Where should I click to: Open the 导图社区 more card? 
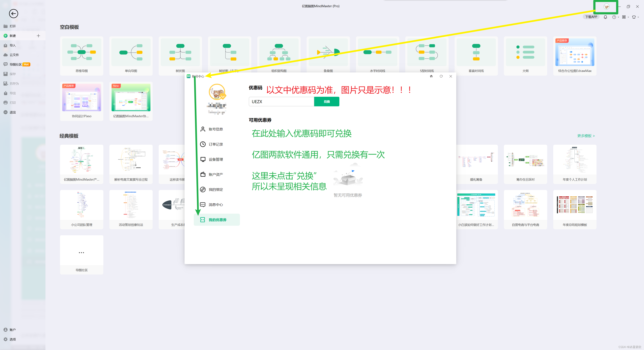[82, 255]
